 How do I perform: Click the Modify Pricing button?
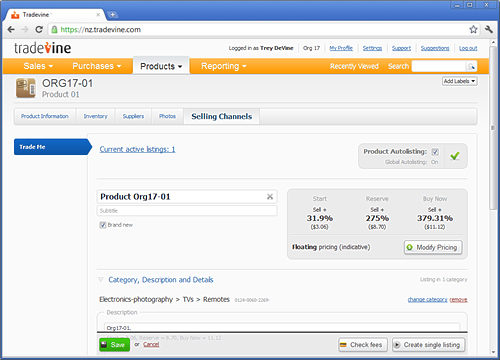[433, 247]
